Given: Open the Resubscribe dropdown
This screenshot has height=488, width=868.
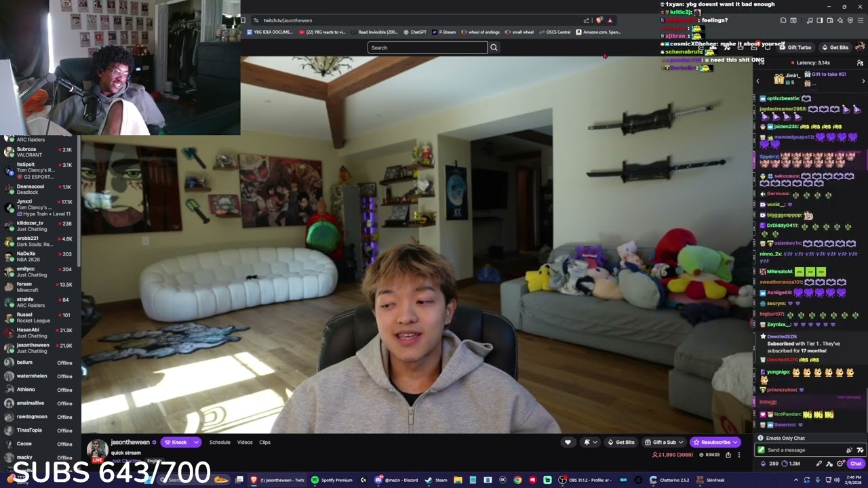Looking at the screenshot, I should (715, 443).
